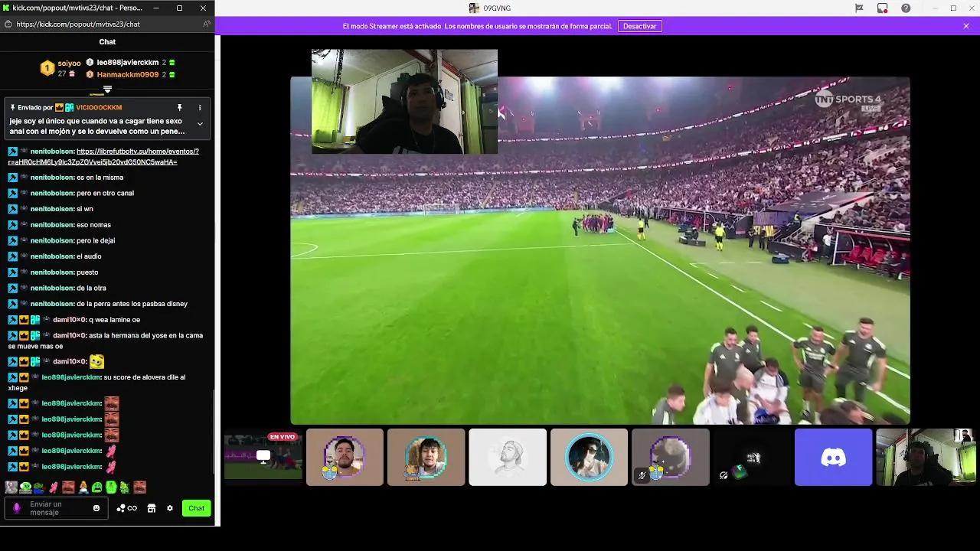Select top gifter soiyoo in leaderboard
This screenshot has width=980, height=551.
[x=69, y=64]
